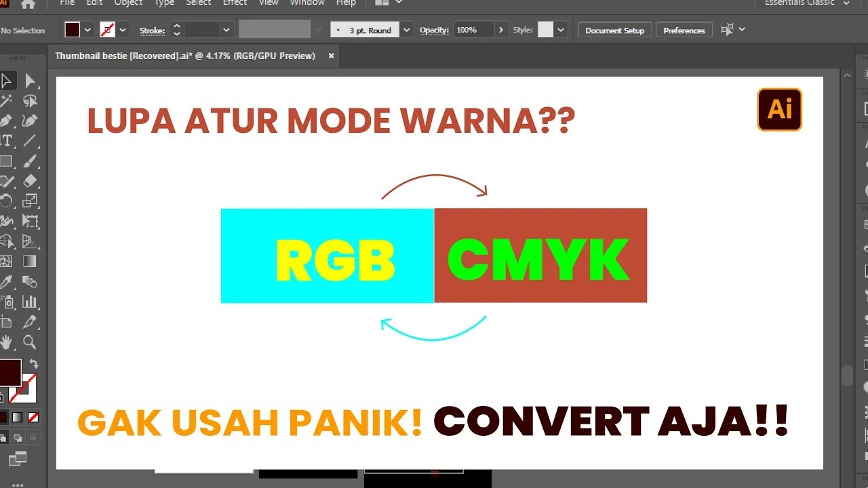
Task: Select the Paintbrush tool
Action: click(x=31, y=161)
